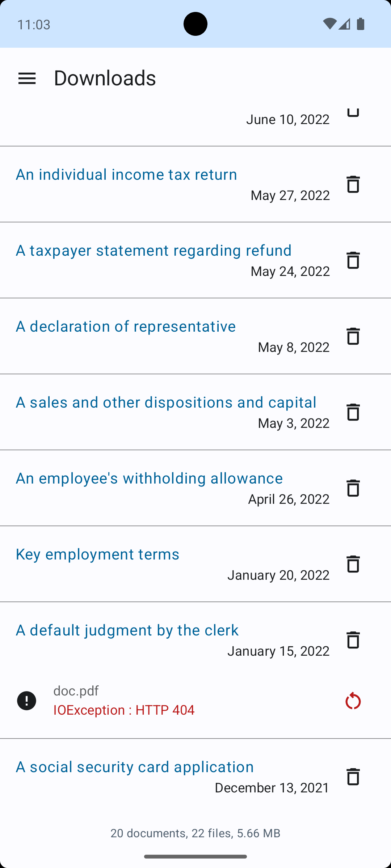Viewport: 391px width, 868px height.
Task: Open 'An individual income tax return'
Action: [126, 174]
